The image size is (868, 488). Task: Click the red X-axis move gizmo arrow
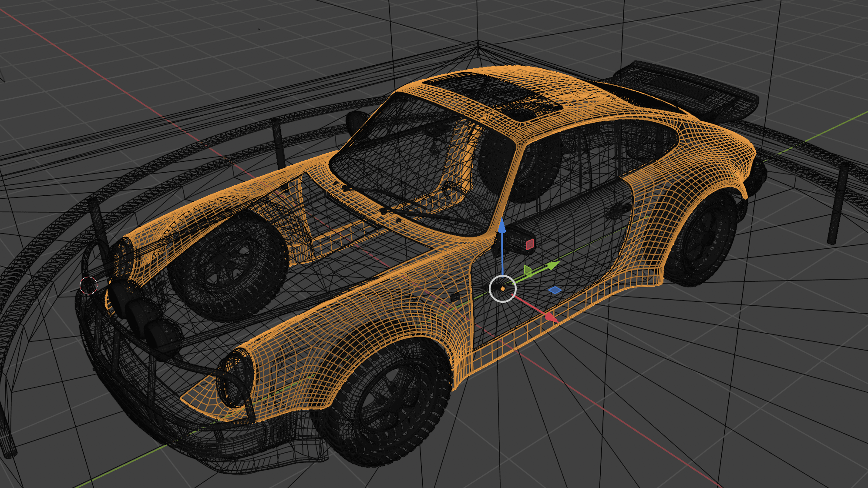click(x=551, y=317)
